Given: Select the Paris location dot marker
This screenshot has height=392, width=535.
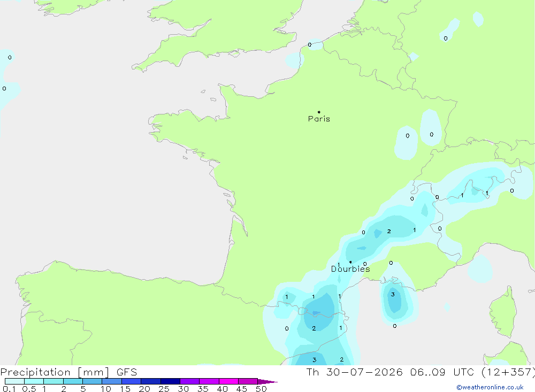Looking at the screenshot, I should pos(319,112).
